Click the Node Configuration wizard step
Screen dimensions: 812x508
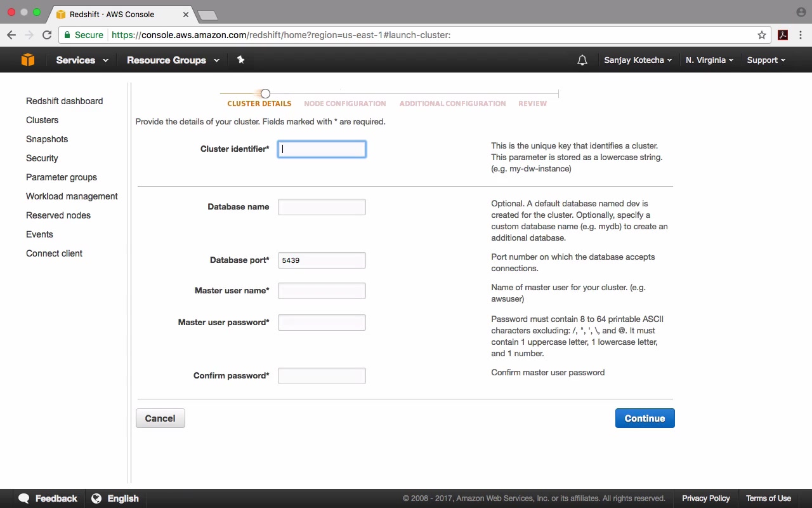(345, 104)
